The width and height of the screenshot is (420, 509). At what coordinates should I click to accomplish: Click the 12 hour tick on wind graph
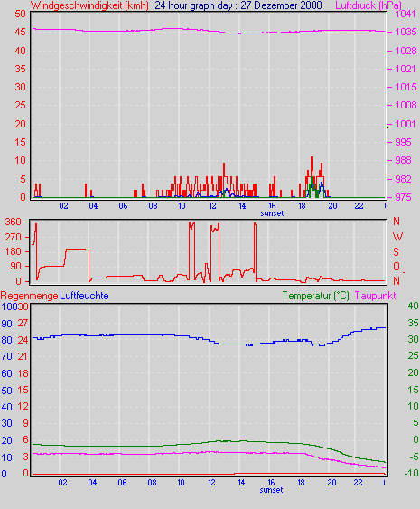(x=212, y=206)
